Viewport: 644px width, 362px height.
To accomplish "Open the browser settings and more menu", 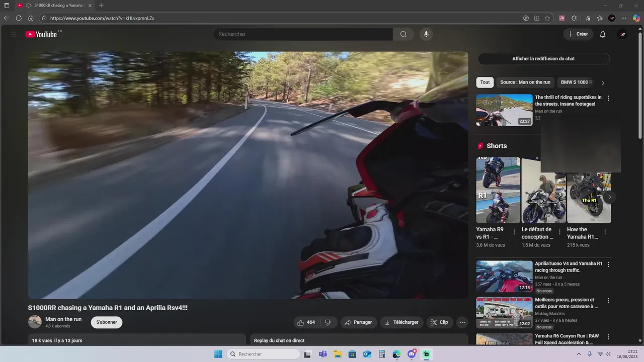I will click(x=624, y=18).
